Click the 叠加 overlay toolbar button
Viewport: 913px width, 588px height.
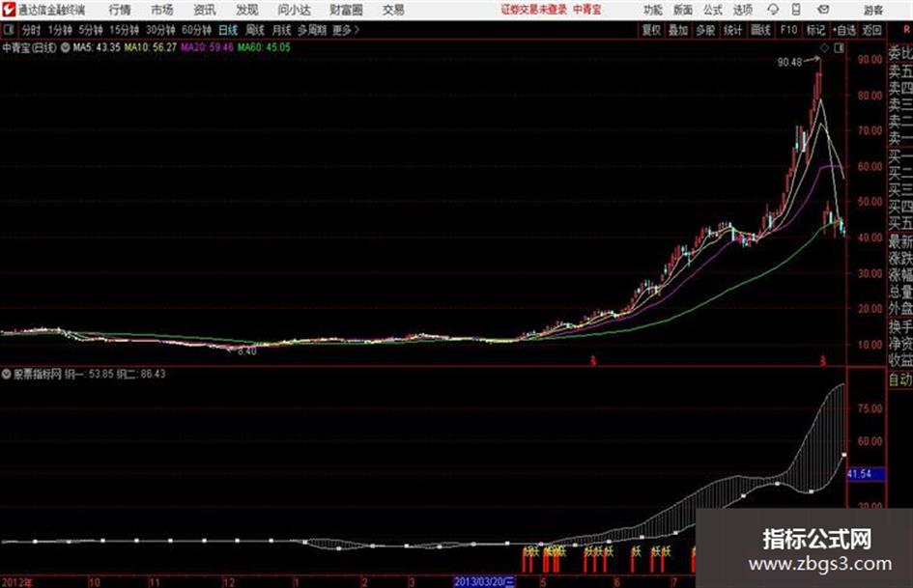tap(678, 30)
